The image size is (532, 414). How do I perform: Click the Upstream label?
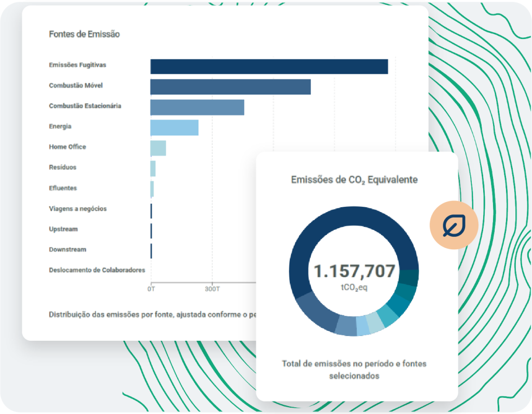point(63,229)
